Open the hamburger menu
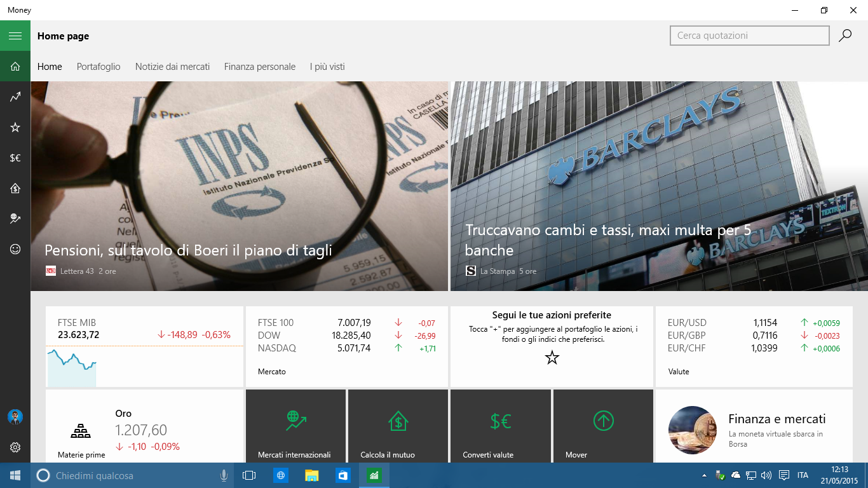 click(x=15, y=36)
